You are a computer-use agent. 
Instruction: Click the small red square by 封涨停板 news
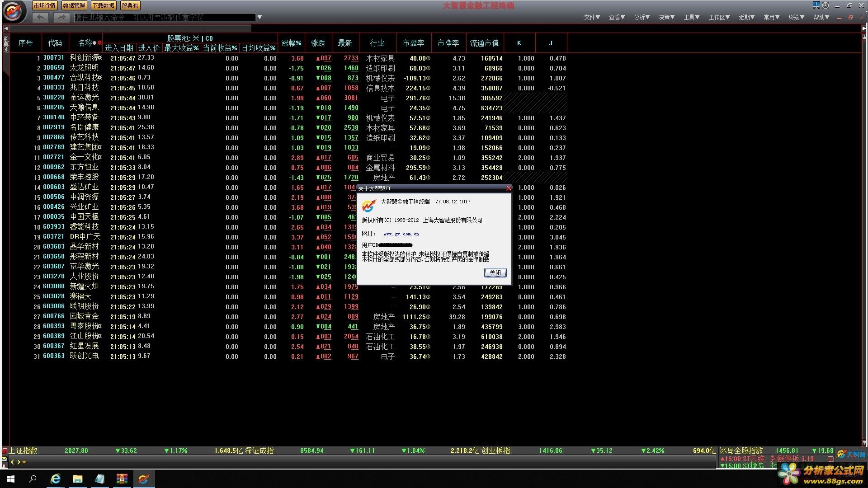(830, 459)
